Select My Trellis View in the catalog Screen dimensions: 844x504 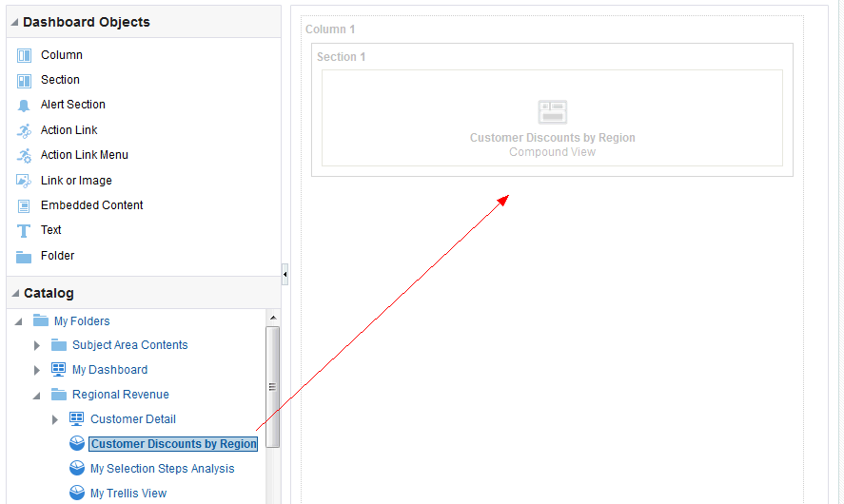tap(128, 494)
